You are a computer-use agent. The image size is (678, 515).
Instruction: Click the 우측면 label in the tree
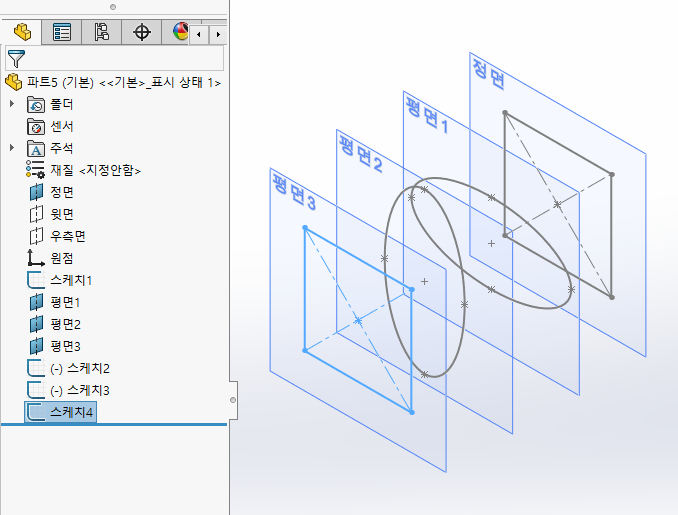pos(68,237)
